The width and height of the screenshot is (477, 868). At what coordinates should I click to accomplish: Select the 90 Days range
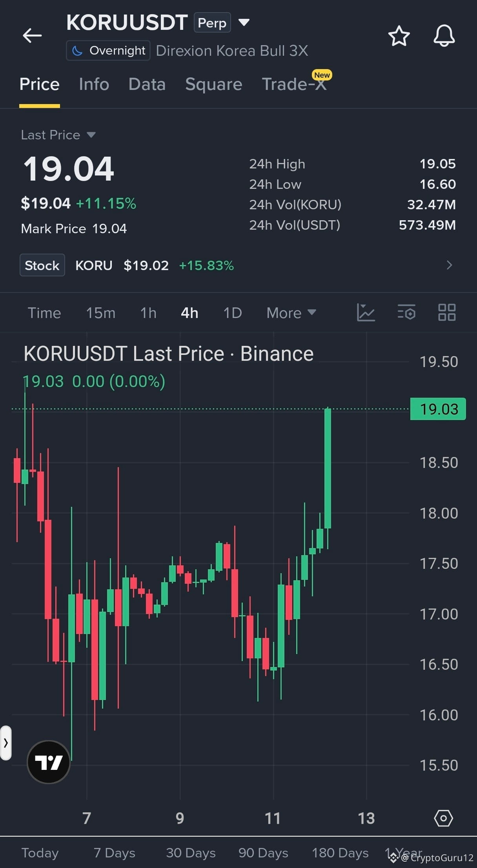pyautogui.click(x=263, y=853)
